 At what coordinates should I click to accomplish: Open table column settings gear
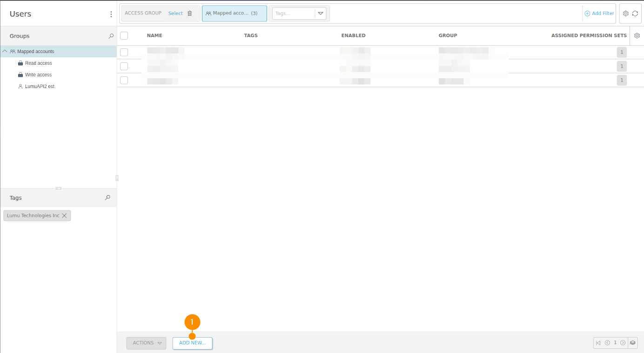coord(637,35)
